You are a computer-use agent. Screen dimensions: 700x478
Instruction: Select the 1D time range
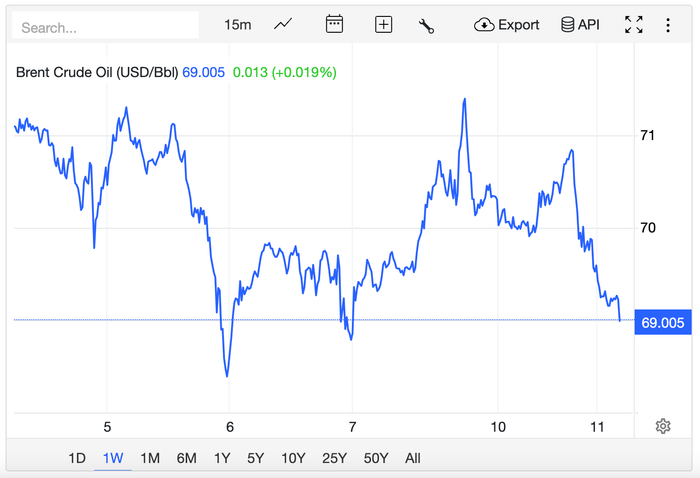(77, 458)
